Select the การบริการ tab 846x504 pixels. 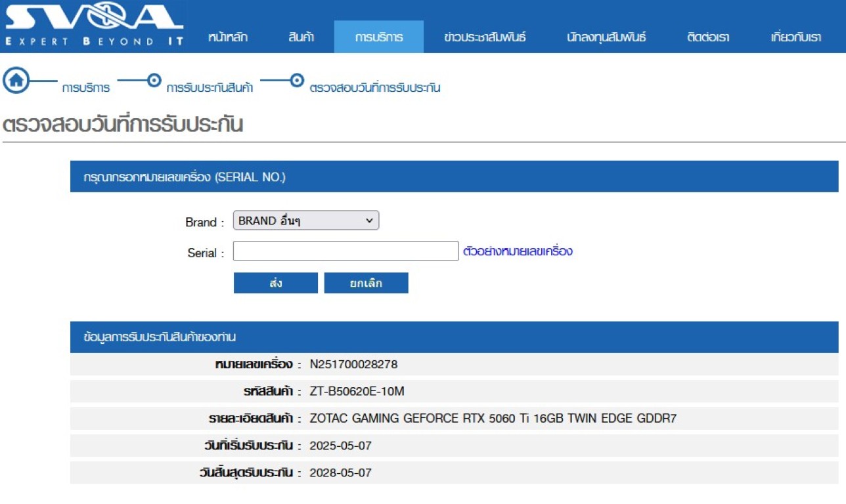pos(379,37)
